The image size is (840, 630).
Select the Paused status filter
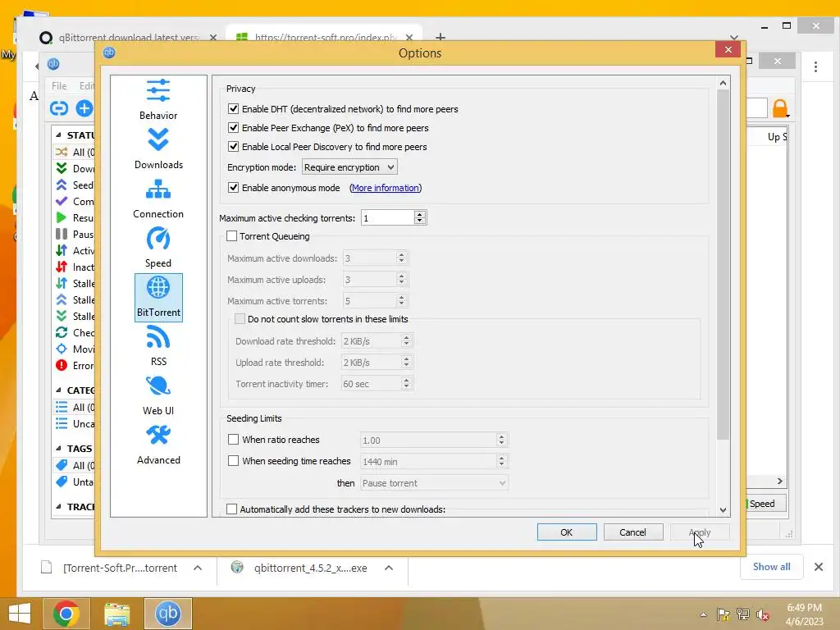(x=75, y=234)
